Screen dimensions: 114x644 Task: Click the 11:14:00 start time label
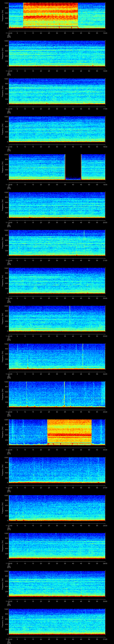(x=9, y=33)
